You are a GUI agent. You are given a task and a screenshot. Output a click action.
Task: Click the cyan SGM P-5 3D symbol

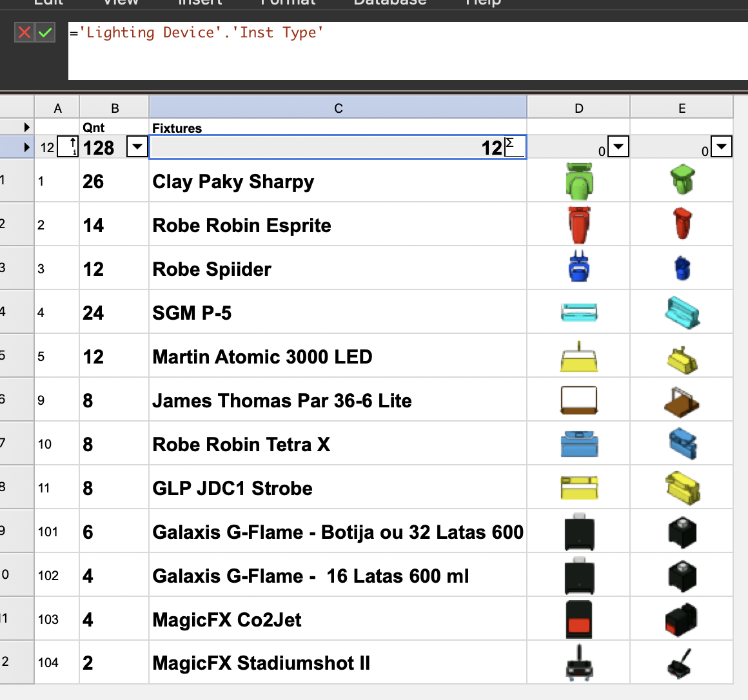tap(682, 313)
